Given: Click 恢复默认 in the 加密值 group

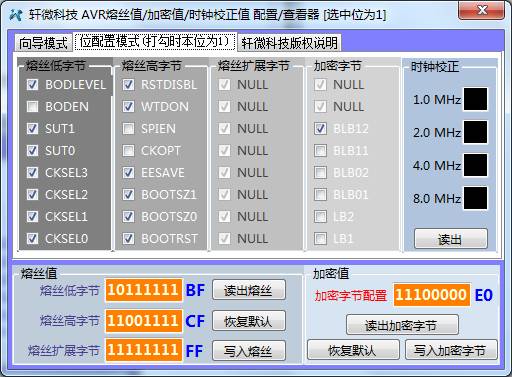Looking at the screenshot, I should 353,350.
